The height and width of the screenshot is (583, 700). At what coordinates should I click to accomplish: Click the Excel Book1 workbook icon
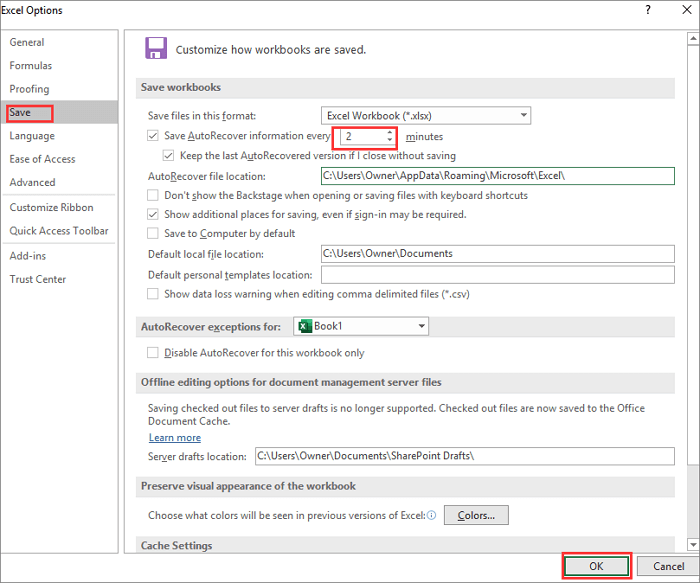303,326
